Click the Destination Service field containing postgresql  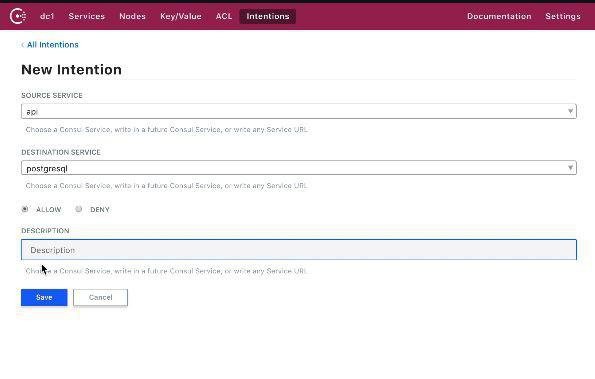pos(299,168)
